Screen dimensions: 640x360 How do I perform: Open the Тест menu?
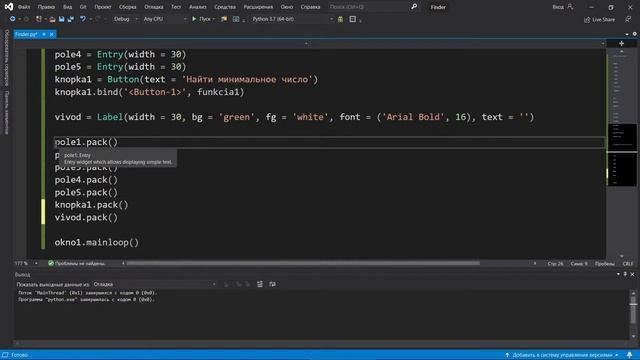click(176, 7)
